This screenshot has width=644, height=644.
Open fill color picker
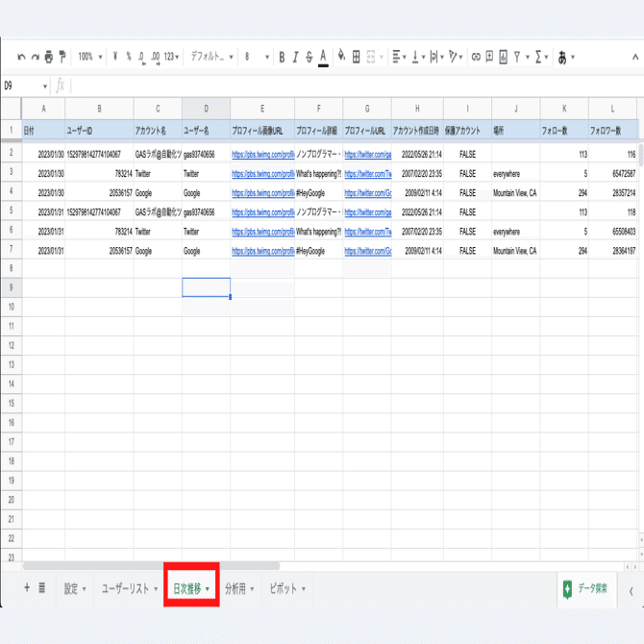[341, 56]
